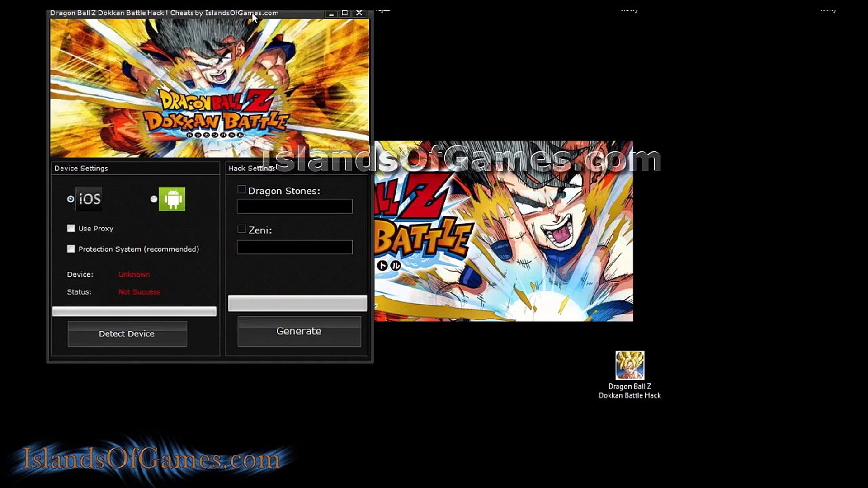The height and width of the screenshot is (488, 868).
Task: Select the Android radio button
Action: click(x=154, y=199)
